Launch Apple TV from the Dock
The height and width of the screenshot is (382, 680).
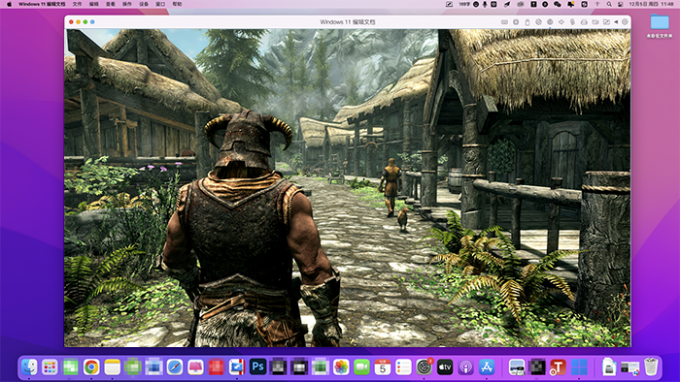[445, 367]
